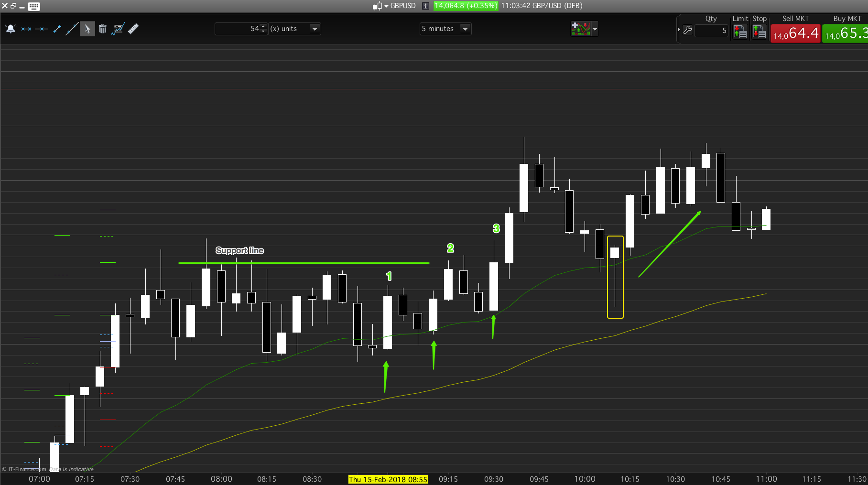Increase the units count with up stepper
The height and width of the screenshot is (485, 868).
[x=263, y=26]
